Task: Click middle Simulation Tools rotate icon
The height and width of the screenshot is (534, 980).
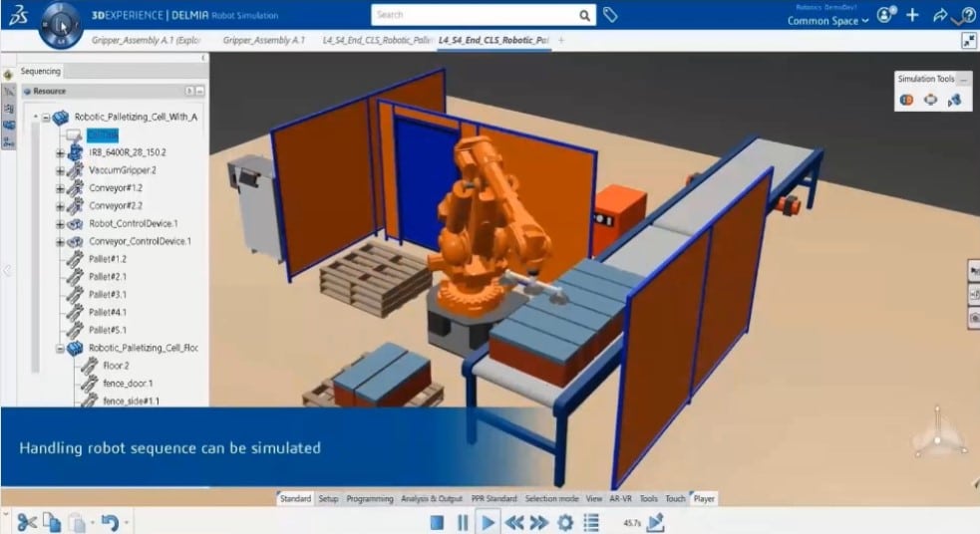Action: coord(930,100)
